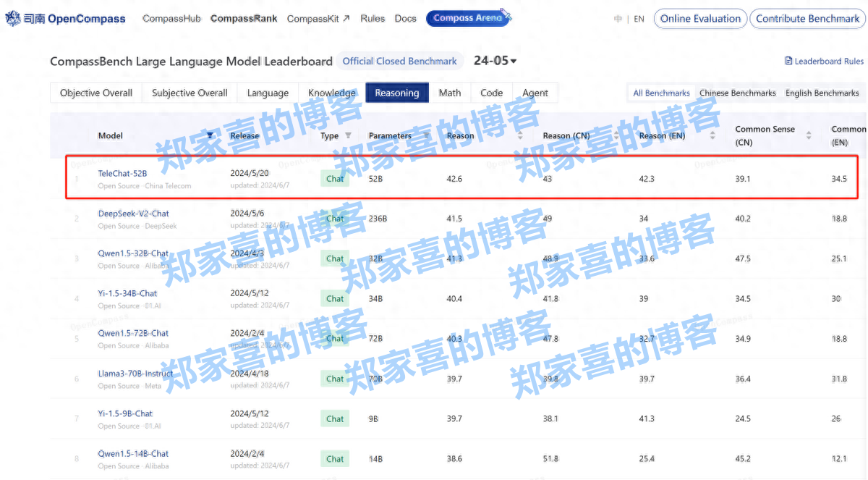Sort the Reason (CN) column
This screenshot has height=480, width=868.
(618, 135)
